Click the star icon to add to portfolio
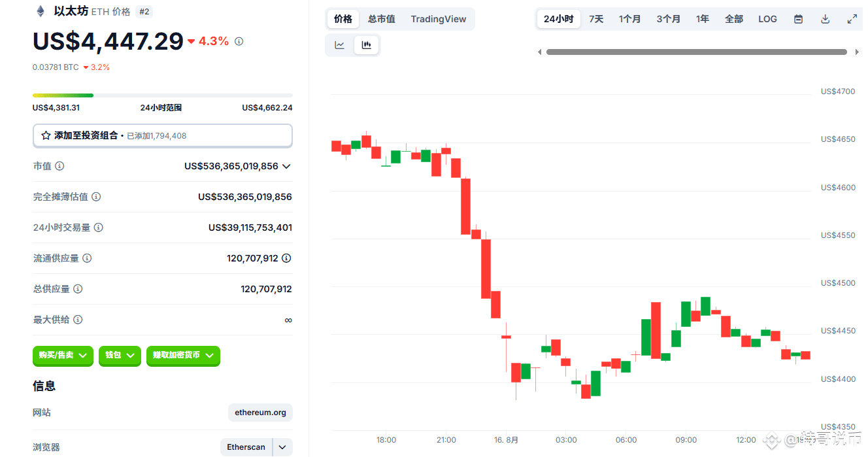The height and width of the screenshot is (457, 868). coord(46,135)
